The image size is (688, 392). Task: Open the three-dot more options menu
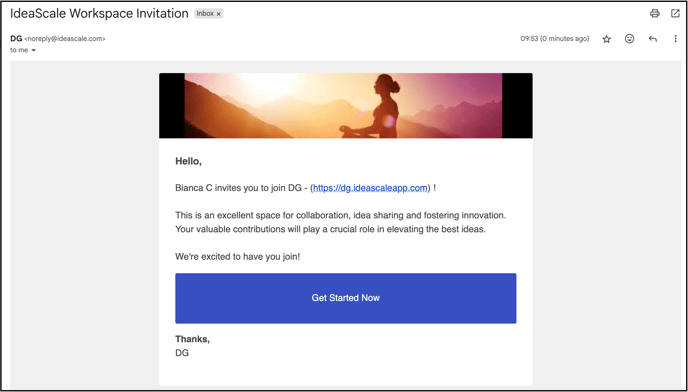pyautogui.click(x=676, y=39)
